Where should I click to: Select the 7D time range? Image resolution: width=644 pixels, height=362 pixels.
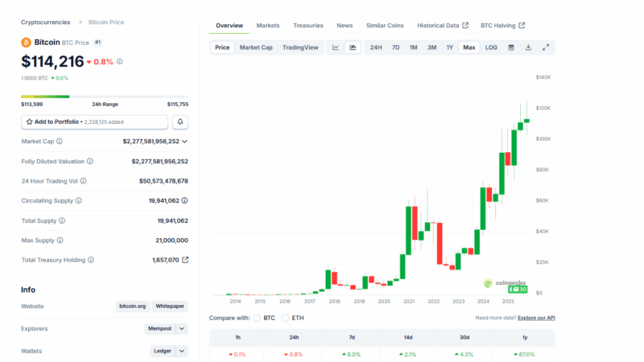tap(395, 47)
